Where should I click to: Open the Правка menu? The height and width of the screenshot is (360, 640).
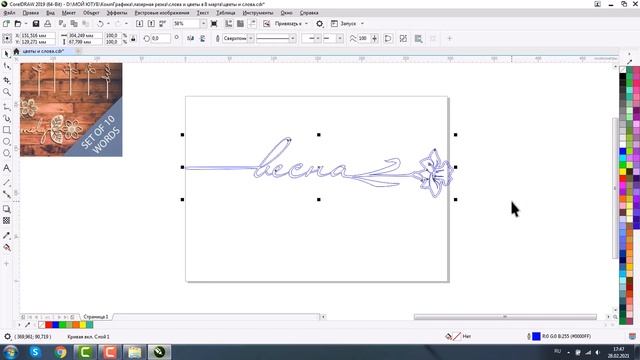click(31, 13)
